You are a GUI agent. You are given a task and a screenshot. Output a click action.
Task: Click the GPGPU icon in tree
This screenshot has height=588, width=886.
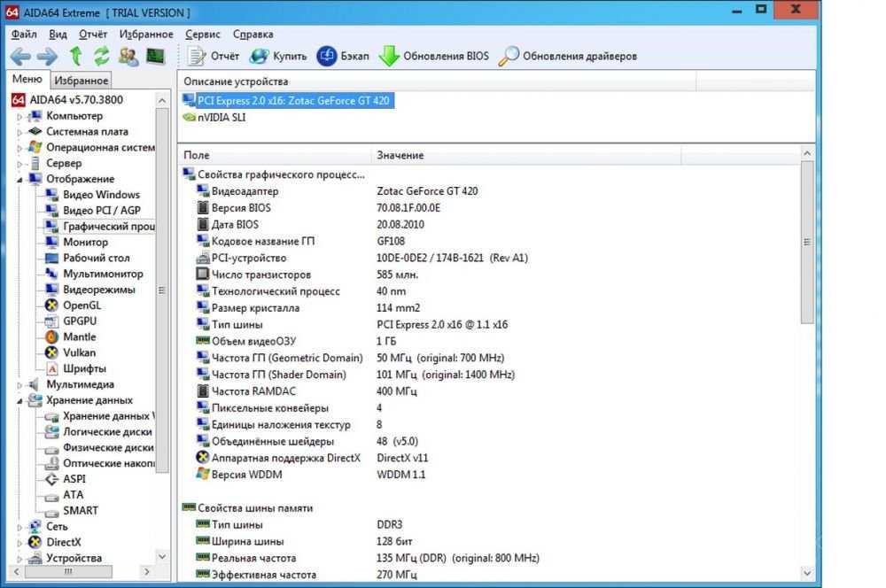[x=51, y=321]
